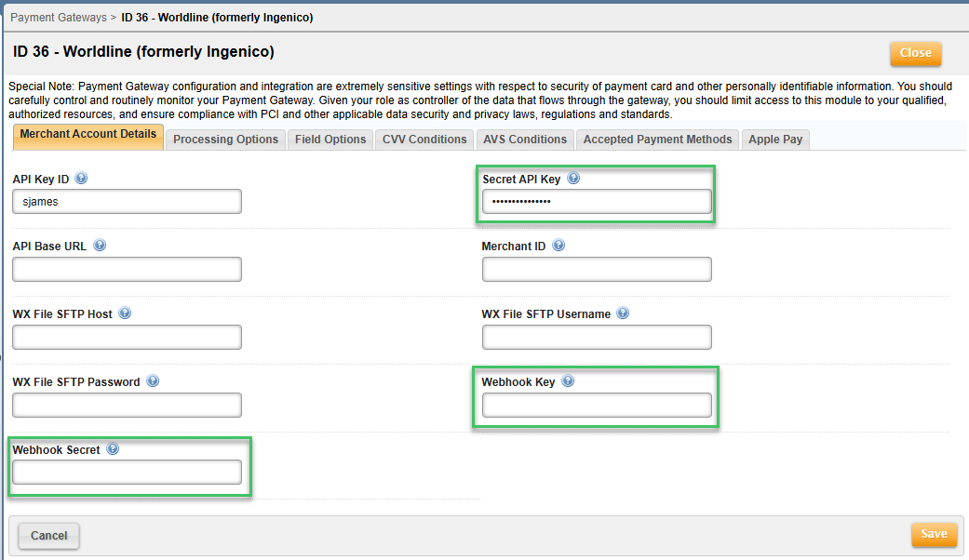This screenshot has width=969, height=560.
Task: Open Accepted Payment Methods tab
Action: pos(657,140)
